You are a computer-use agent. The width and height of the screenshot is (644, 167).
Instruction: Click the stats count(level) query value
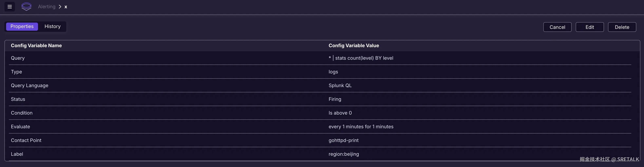361,58
